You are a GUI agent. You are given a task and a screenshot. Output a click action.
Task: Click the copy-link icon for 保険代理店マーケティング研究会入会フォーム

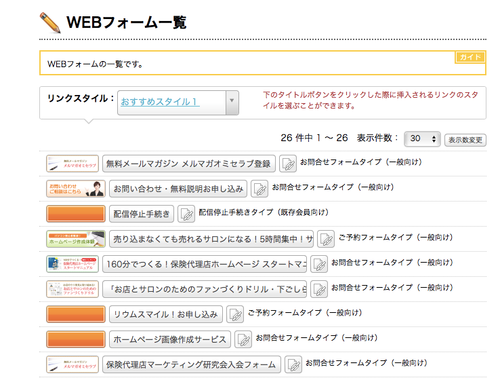tap(293, 365)
